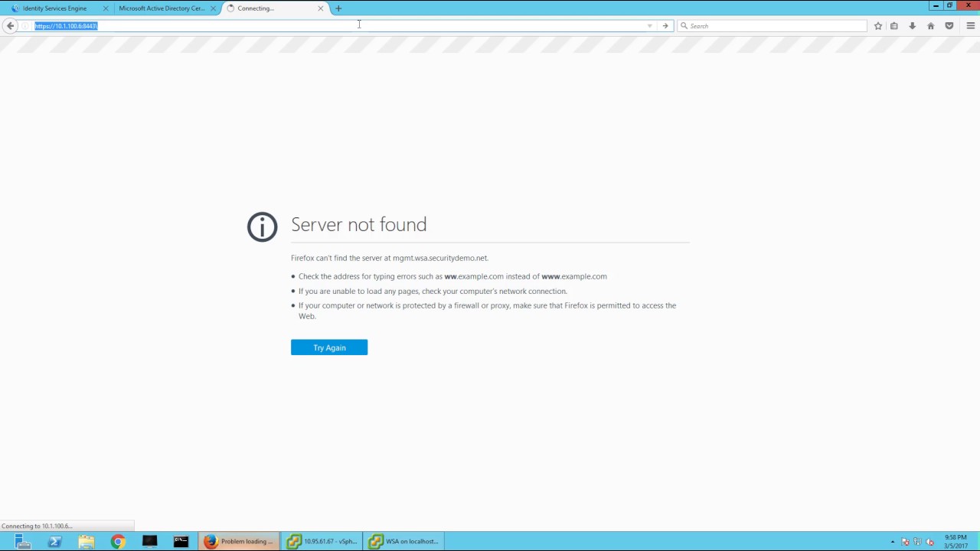Screen dimensions: 980x551
Task: Click 'Connecting to 10.1.100.6...' status text
Action: pyautogui.click(x=37, y=526)
